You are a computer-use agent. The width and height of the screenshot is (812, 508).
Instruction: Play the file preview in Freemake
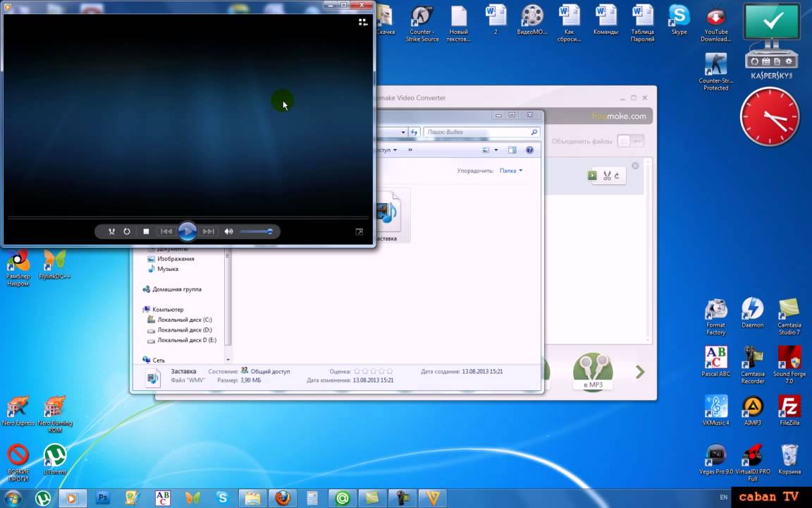(592, 176)
